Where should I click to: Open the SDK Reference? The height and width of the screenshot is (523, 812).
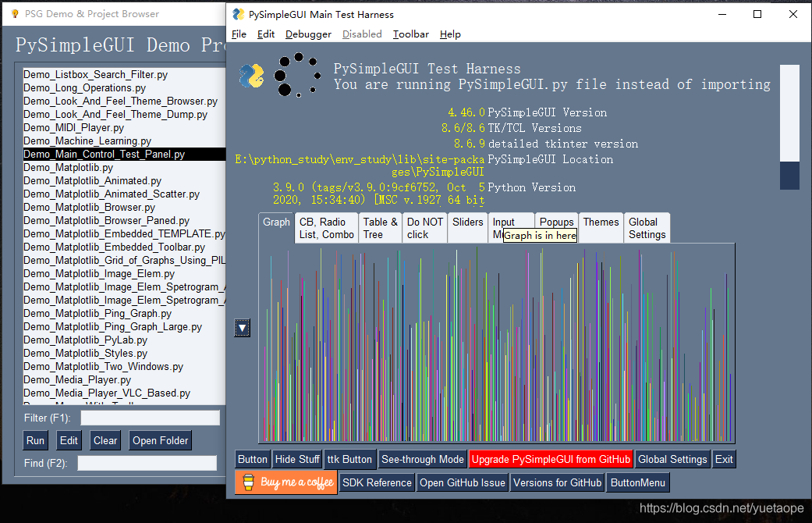tap(377, 482)
